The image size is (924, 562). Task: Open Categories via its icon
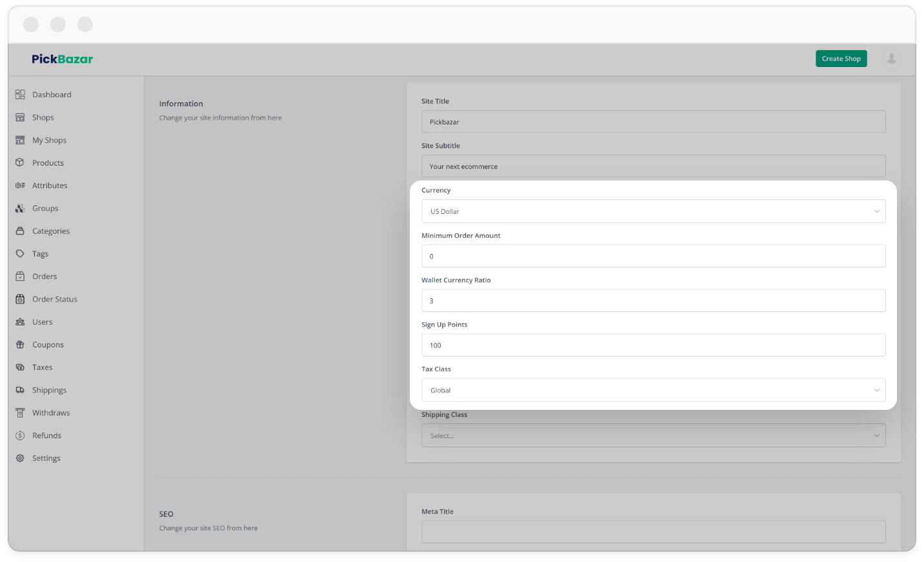(x=20, y=231)
